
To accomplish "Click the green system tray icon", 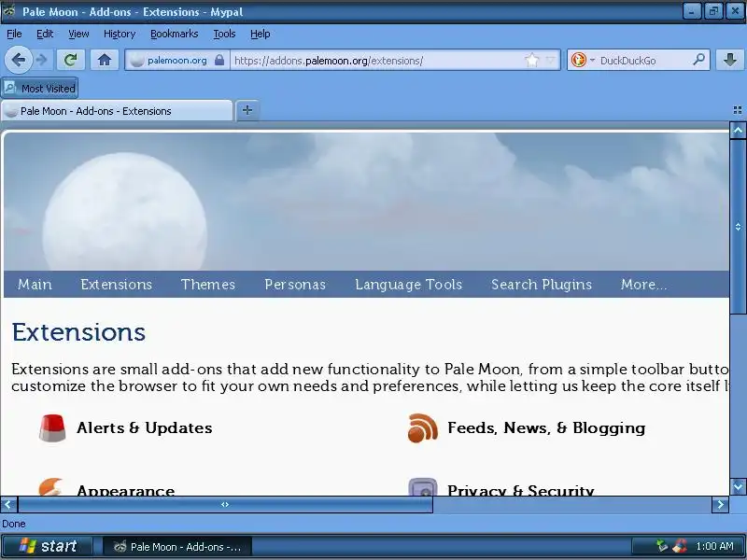I will (662, 546).
